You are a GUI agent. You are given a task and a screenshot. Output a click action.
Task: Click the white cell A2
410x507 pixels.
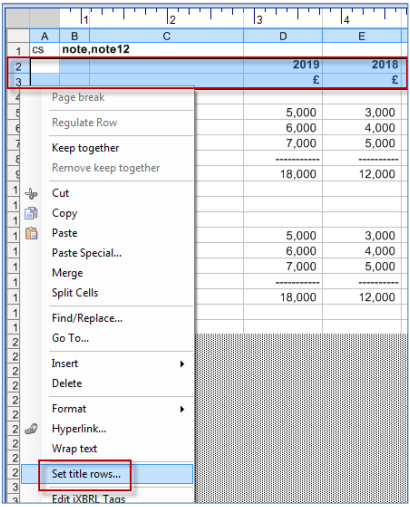pos(45,66)
